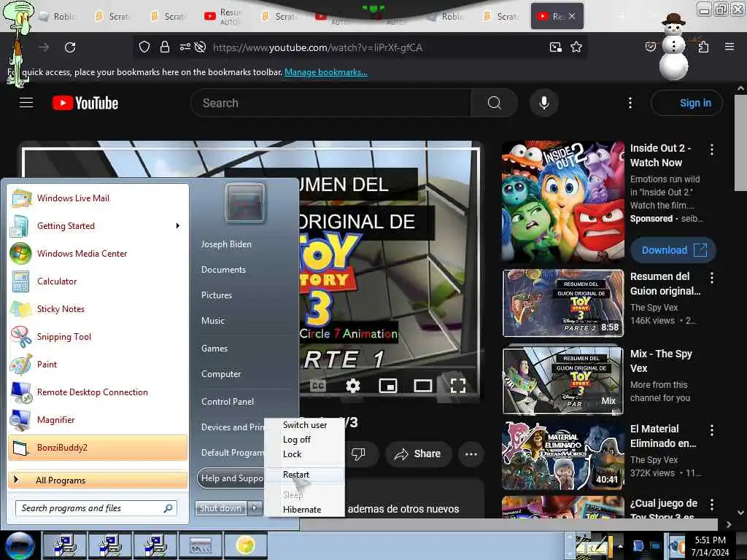Open Music from Start menu
The image size is (747, 560).
[x=212, y=321]
